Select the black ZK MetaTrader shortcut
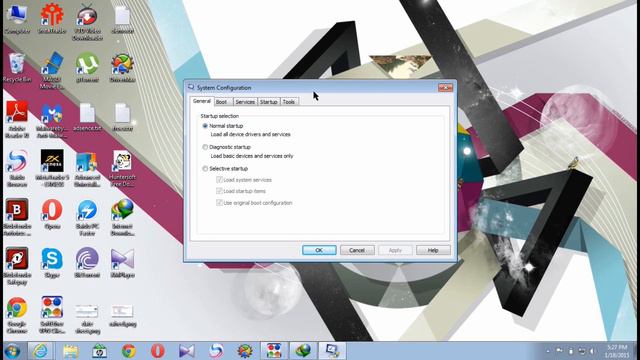640x360 pixels. (x=52, y=168)
